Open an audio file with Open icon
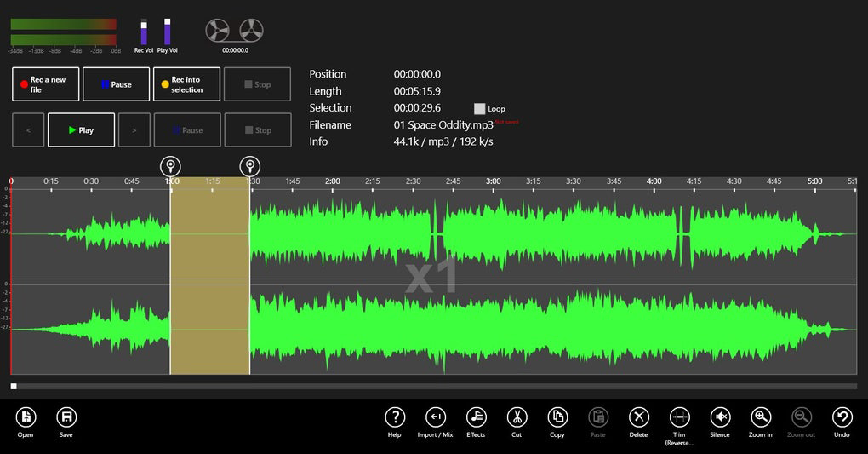This screenshot has height=454, width=868. 26,417
